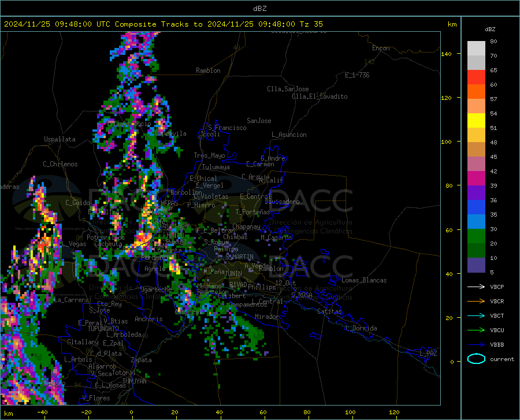Click the 'Zapata' map label
The height and width of the screenshot is (420, 520).
click(142, 360)
